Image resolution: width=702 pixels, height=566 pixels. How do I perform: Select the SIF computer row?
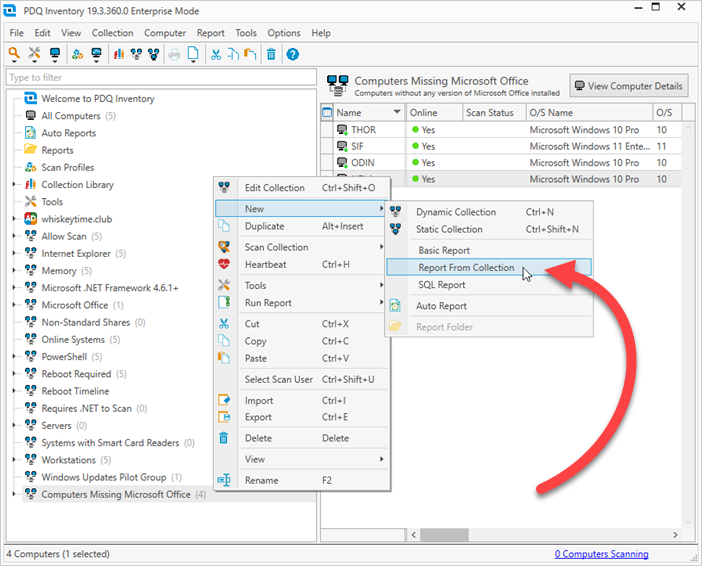click(x=501, y=146)
